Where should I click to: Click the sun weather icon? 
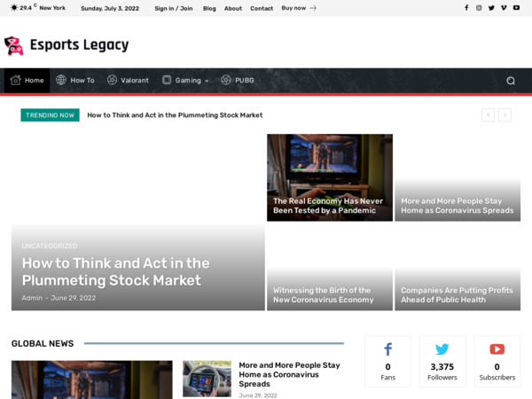coord(14,7)
